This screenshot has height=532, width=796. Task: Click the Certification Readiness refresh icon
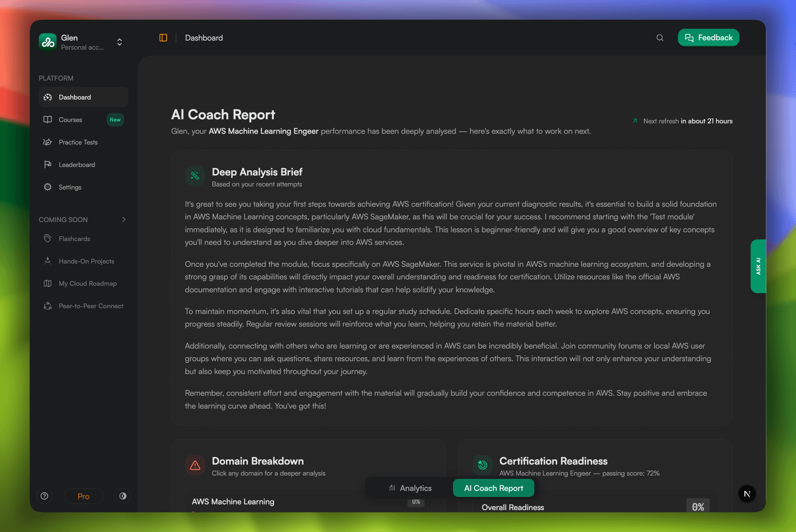pos(482,465)
